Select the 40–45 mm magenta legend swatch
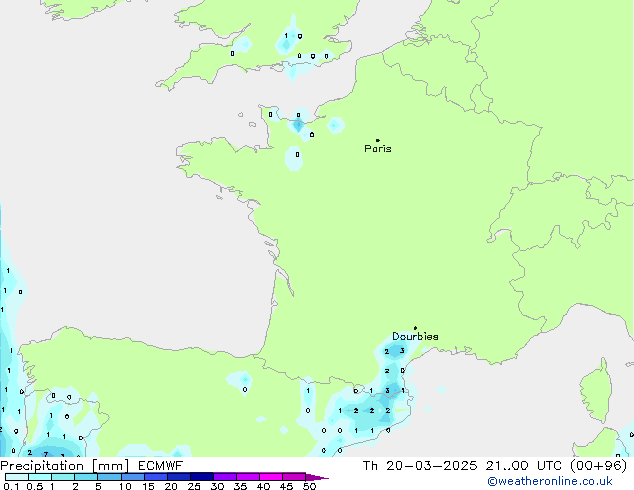Viewport: 634px width, 490px height. click(271, 477)
